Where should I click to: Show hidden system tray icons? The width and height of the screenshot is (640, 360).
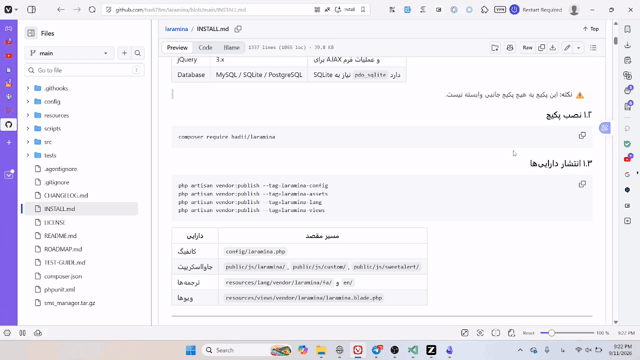520,350
